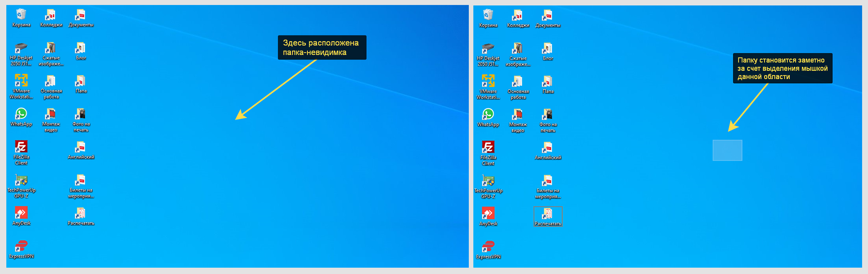Click the 'Здесь расположена папка-невидимка' callout
This screenshot has width=868, height=274.
click(x=321, y=47)
